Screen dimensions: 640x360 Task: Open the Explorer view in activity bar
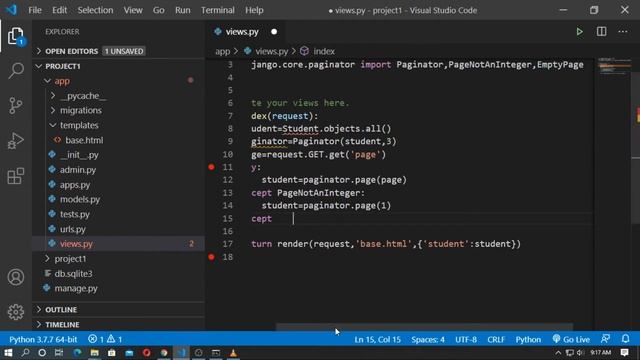click(x=16, y=36)
